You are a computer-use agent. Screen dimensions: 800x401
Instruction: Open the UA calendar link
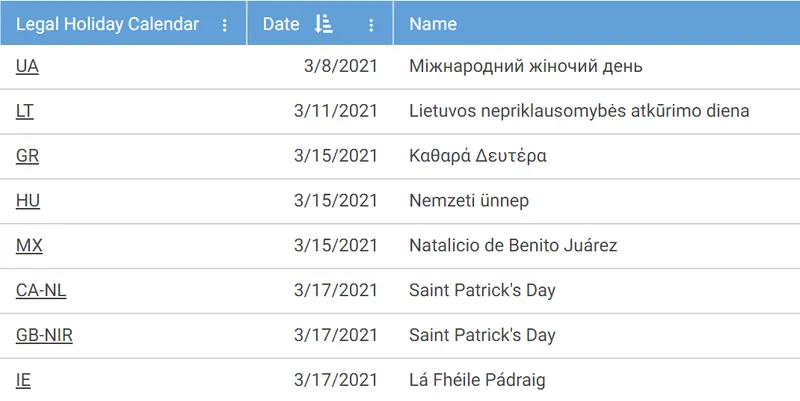point(27,67)
